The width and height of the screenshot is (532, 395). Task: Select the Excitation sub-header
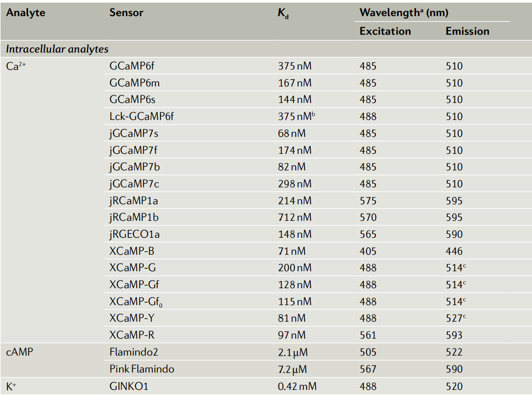click(385, 31)
